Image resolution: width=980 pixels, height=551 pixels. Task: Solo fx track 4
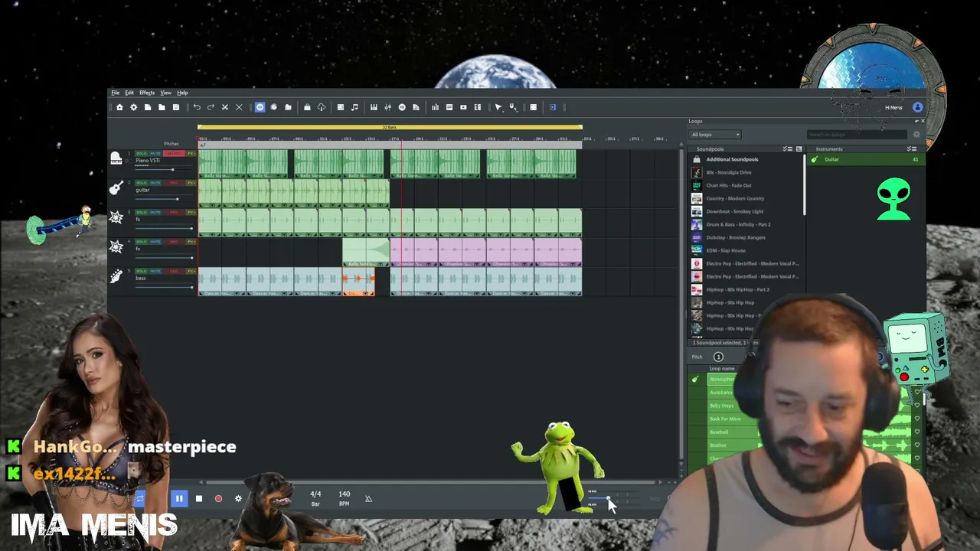click(x=142, y=242)
